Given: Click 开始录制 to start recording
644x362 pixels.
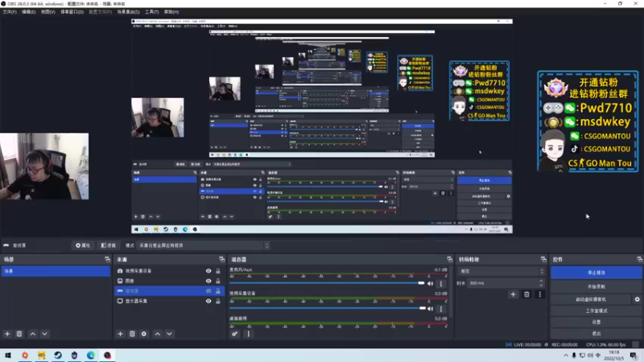Looking at the screenshot, I should coord(597,286).
